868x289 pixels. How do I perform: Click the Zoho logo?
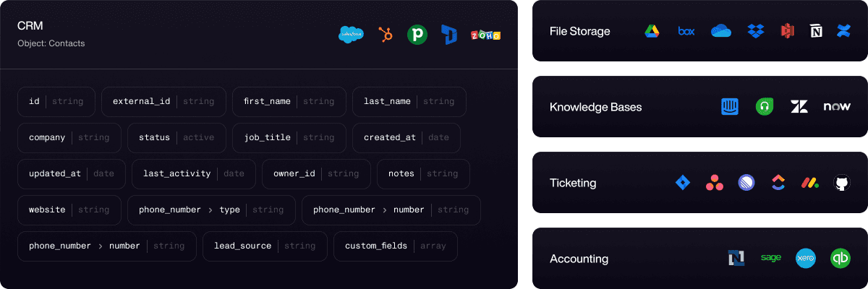485,35
